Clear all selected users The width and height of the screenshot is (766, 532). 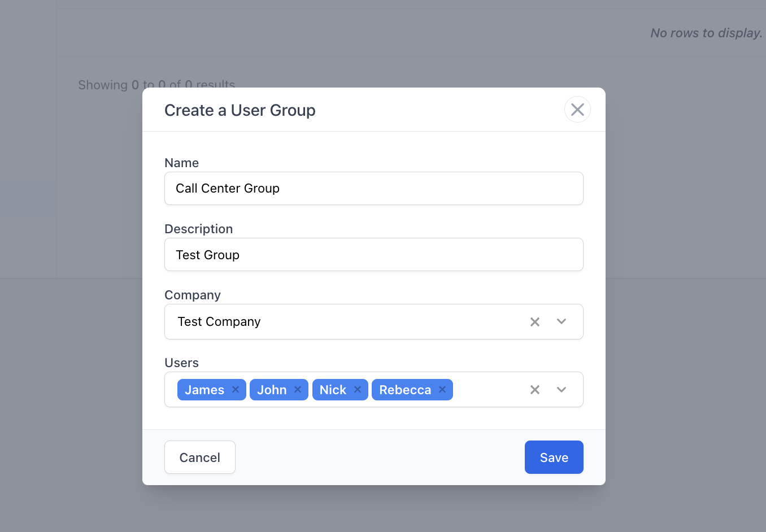535,390
